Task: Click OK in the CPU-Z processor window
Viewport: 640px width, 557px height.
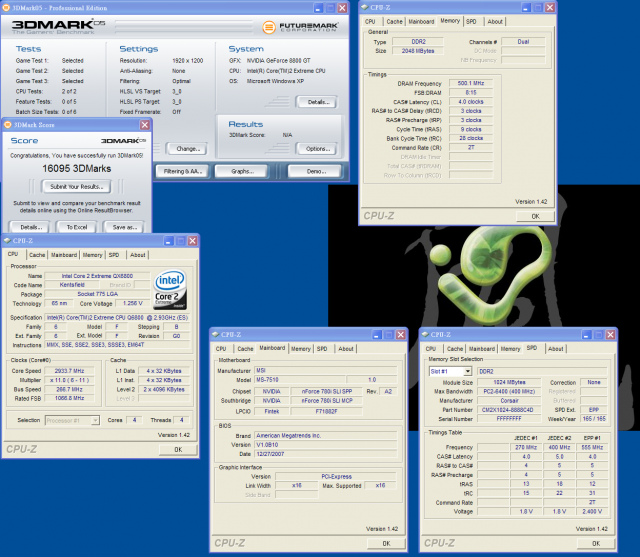Action: coord(178,450)
